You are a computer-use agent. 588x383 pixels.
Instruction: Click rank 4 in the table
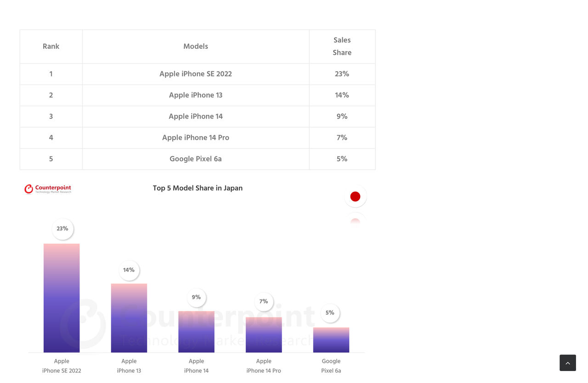point(51,137)
